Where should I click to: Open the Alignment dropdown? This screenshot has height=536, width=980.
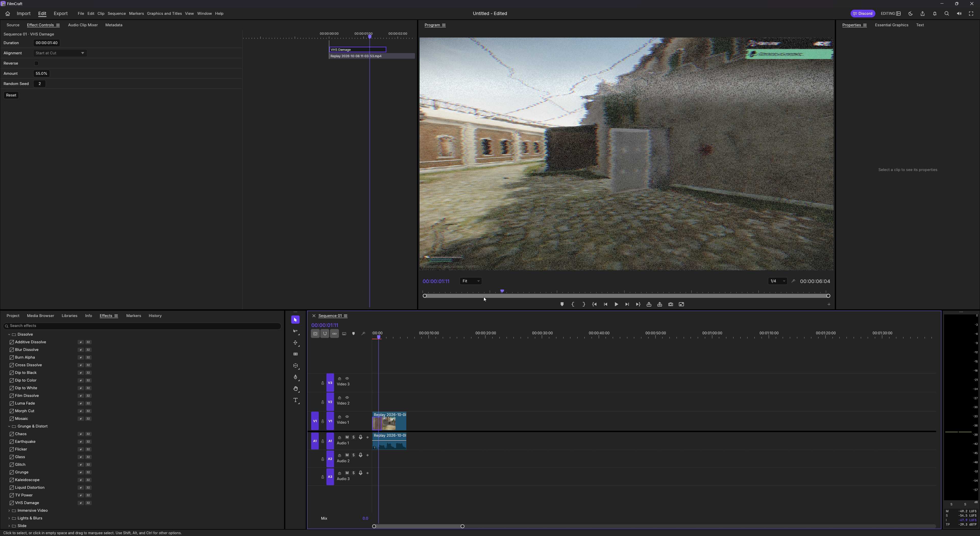coord(60,53)
